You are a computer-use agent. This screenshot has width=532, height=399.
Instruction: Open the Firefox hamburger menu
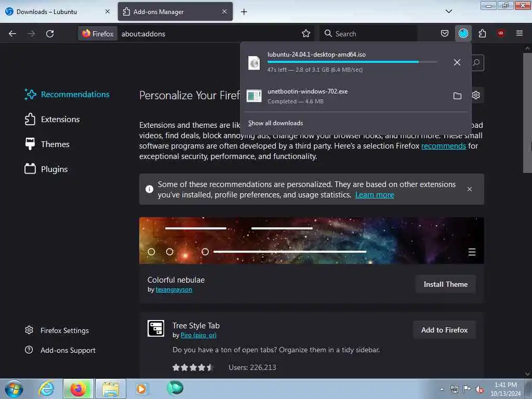coord(520,34)
